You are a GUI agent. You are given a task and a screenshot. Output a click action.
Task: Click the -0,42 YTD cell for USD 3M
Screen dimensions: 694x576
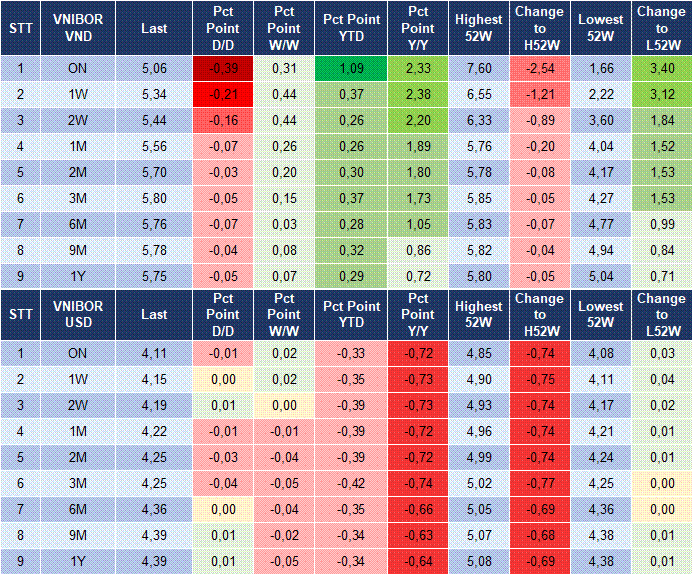(350, 483)
